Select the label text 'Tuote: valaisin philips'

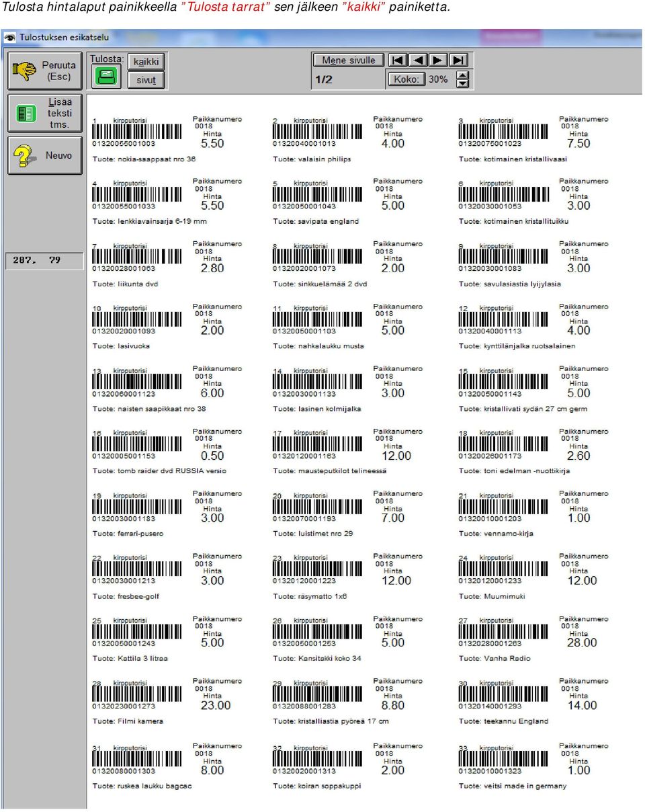pos(312,159)
